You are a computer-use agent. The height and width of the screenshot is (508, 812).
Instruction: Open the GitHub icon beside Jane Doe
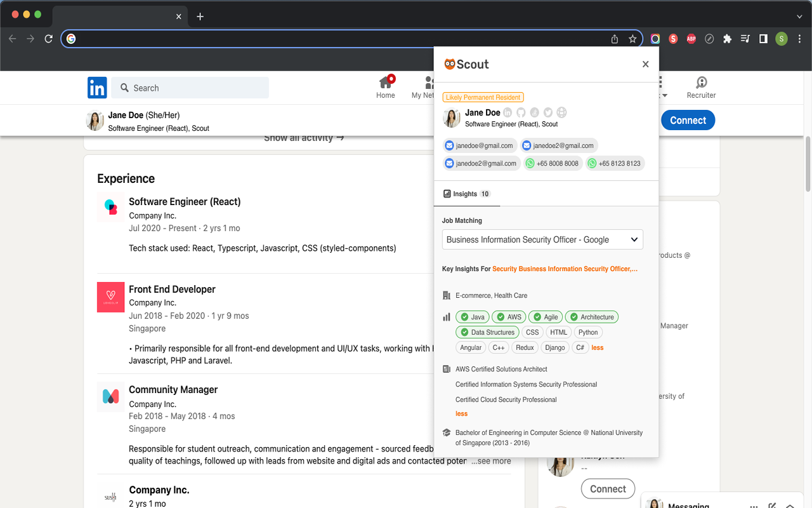click(521, 113)
